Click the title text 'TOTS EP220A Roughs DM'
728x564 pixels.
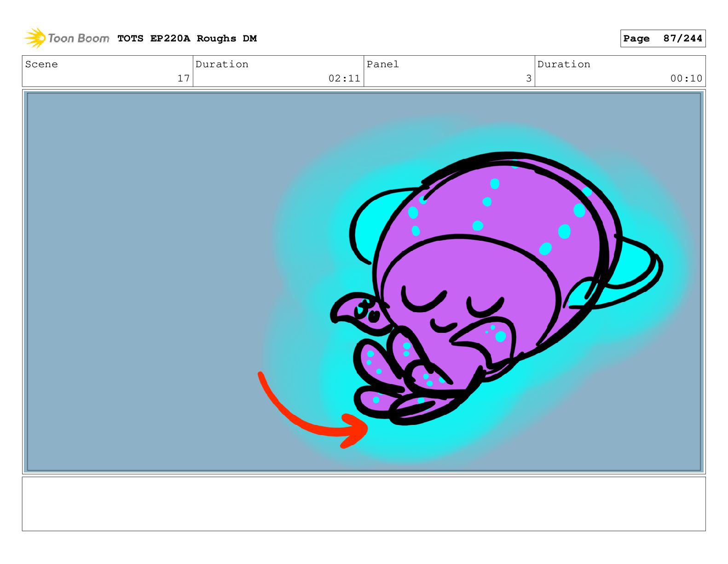[187, 39]
